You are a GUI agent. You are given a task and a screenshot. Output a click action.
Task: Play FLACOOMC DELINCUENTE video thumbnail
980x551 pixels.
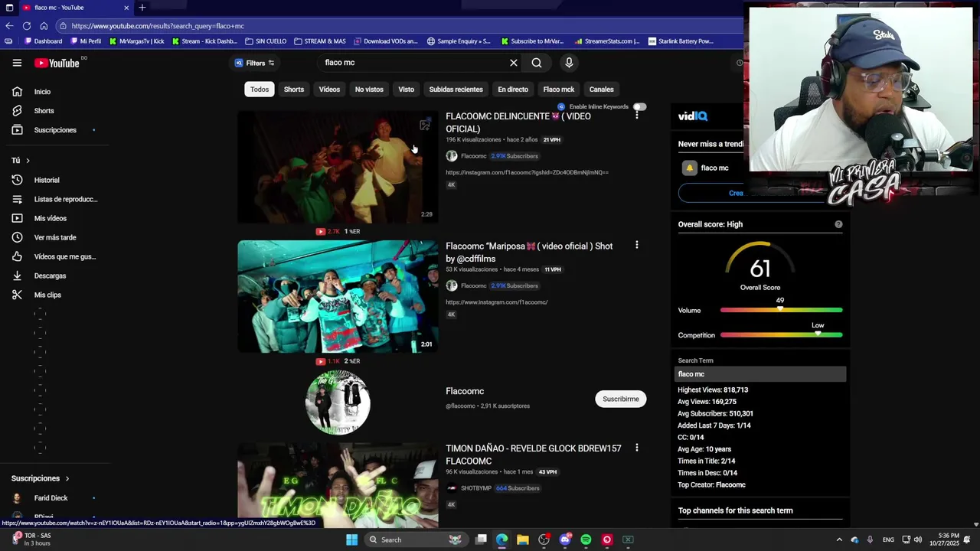point(338,168)
